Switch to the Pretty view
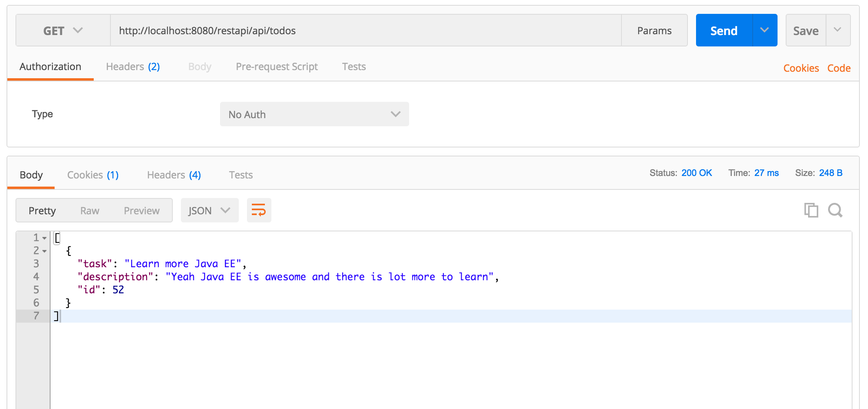This screenshot has height=409, width=868. click(42, 211)
